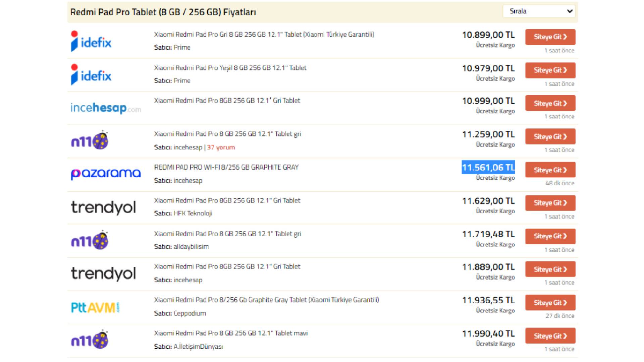
Task: Click the trendyol logo in the 11.889,00 TL row
Action: click(103, 274)
